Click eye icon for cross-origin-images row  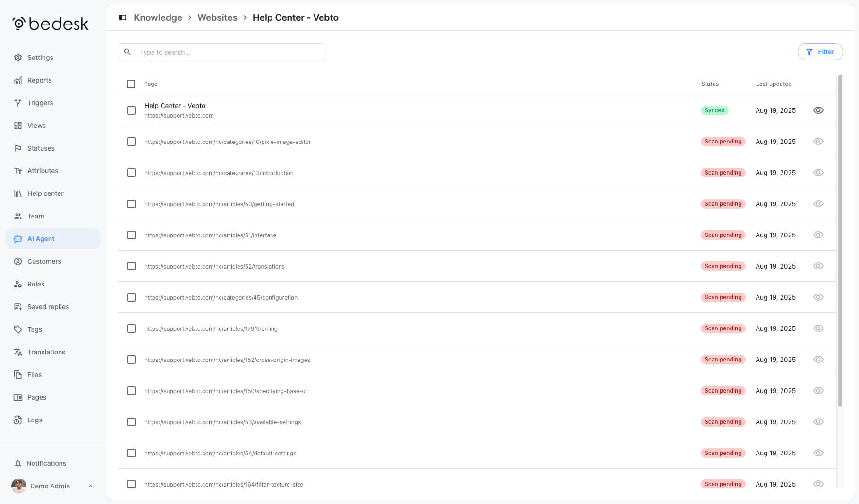(x=818, y=360)
